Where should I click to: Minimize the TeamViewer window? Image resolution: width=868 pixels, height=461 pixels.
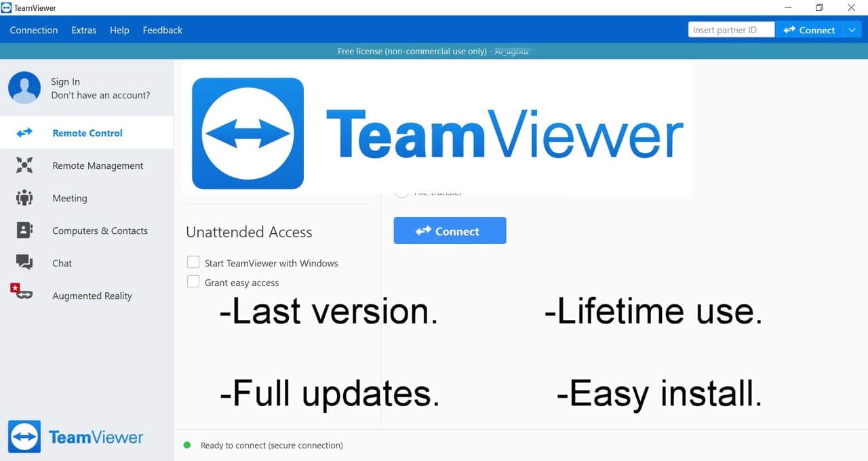(787, 7)
